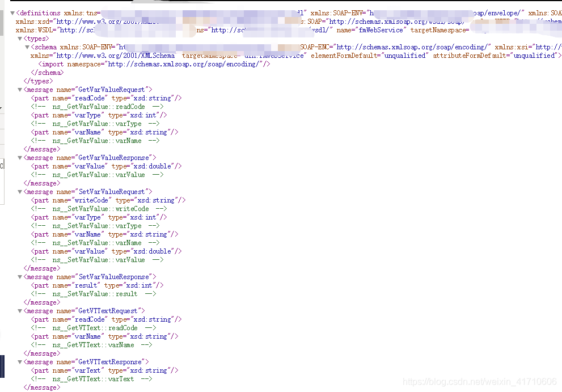Collapse the GetVarValueResponse message node

20,158
